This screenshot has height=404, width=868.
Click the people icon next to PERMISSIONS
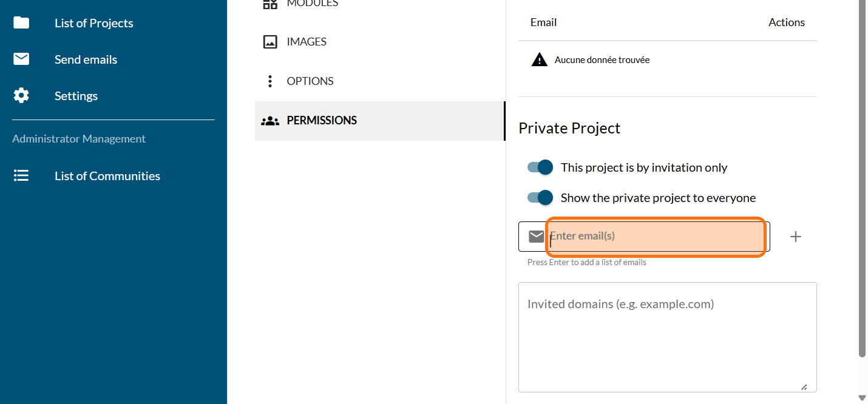coord(270,121)
